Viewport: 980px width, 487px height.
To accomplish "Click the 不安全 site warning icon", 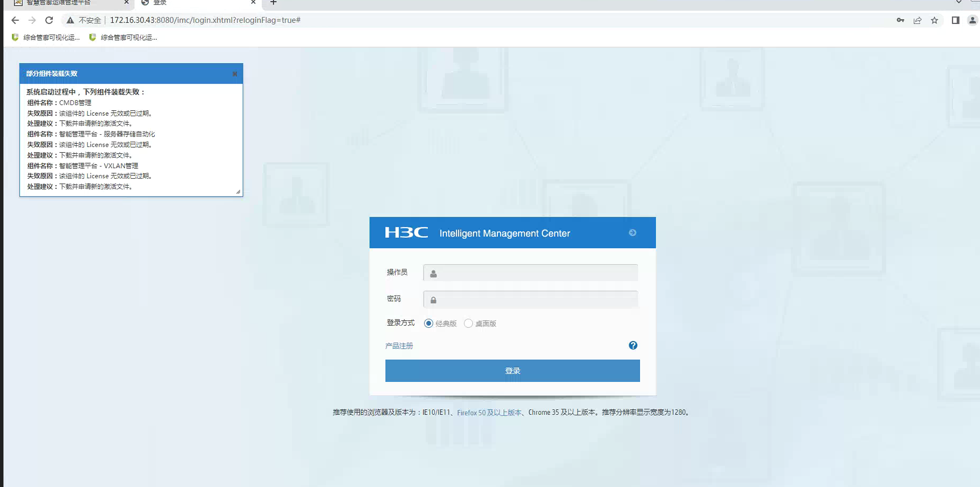I will point(70,20).
